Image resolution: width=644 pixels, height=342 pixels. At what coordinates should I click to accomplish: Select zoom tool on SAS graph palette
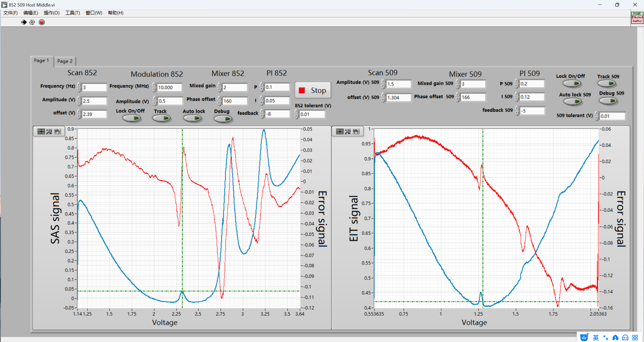click(49, 132)
